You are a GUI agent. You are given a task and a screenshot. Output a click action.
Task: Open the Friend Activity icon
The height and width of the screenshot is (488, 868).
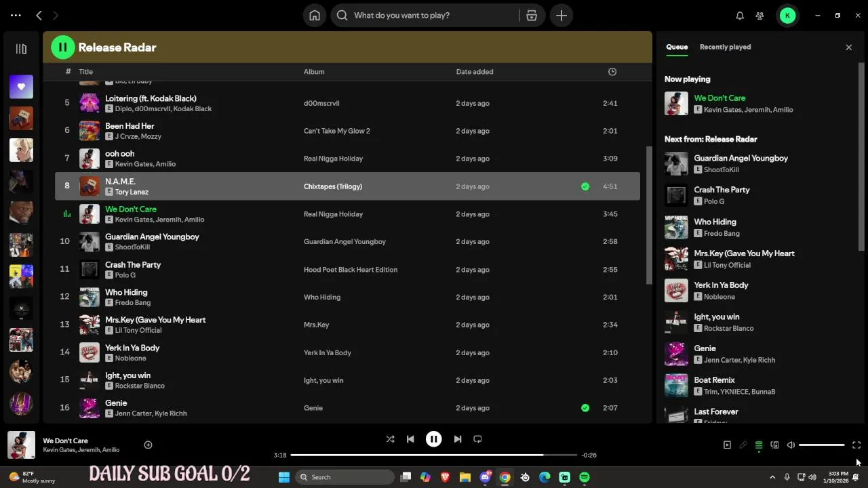click(x=759, y=16)
